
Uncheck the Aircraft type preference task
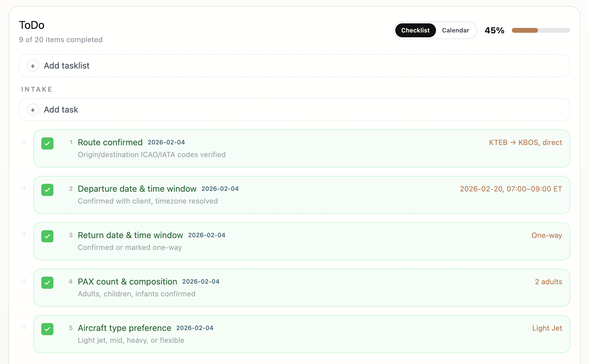tap(47, 329)
